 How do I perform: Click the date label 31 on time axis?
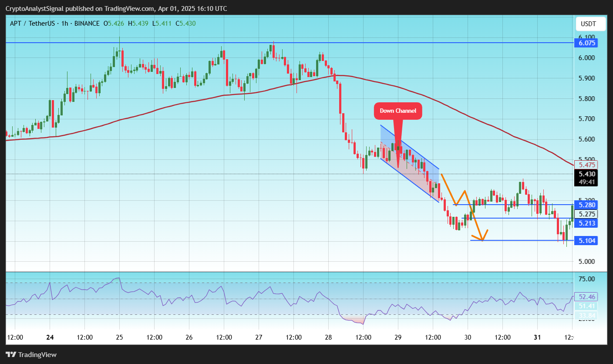click(537, 337)
